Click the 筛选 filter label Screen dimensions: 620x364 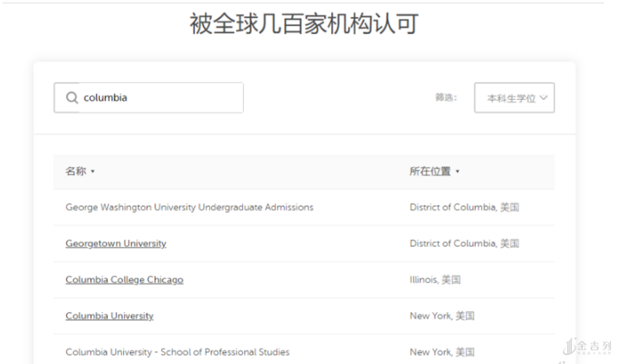446,98
